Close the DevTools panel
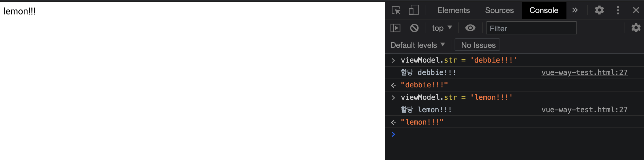644x160 pixels. point(636,10)
